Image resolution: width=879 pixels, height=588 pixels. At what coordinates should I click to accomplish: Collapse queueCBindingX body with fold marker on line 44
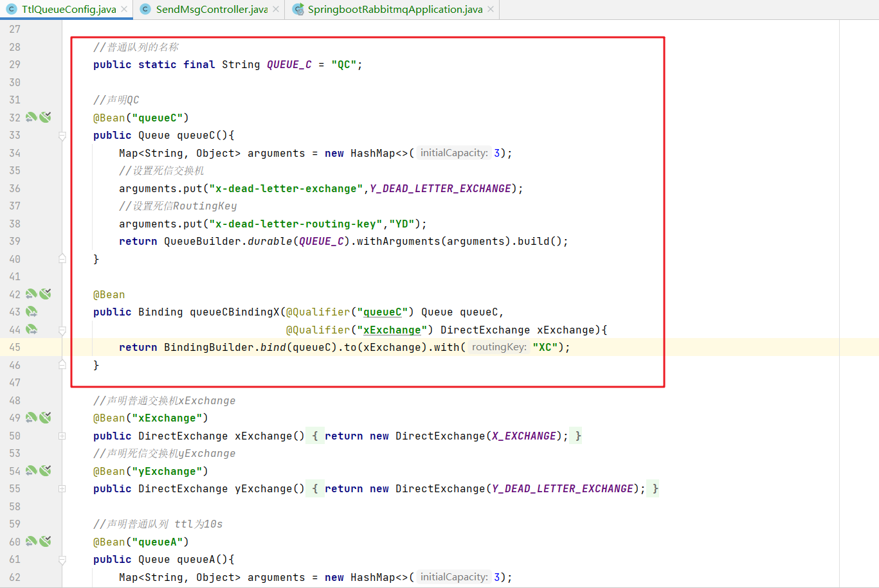[62, 330]
